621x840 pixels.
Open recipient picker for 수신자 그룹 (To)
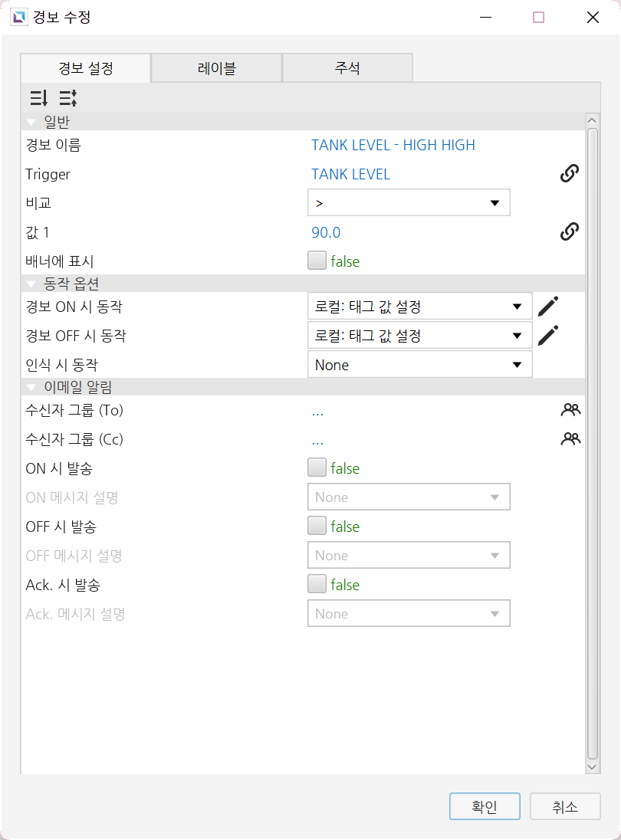point(570,410)
